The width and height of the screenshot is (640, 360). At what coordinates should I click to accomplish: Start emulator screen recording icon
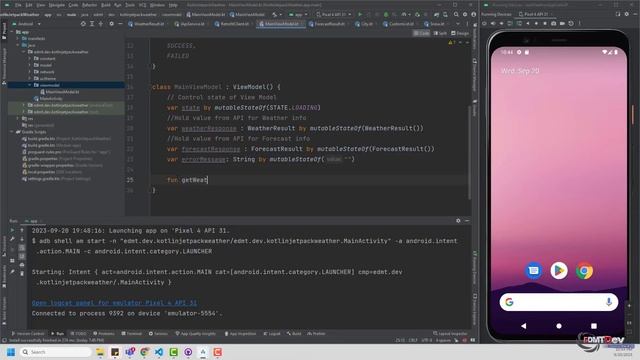coord(562,24)
